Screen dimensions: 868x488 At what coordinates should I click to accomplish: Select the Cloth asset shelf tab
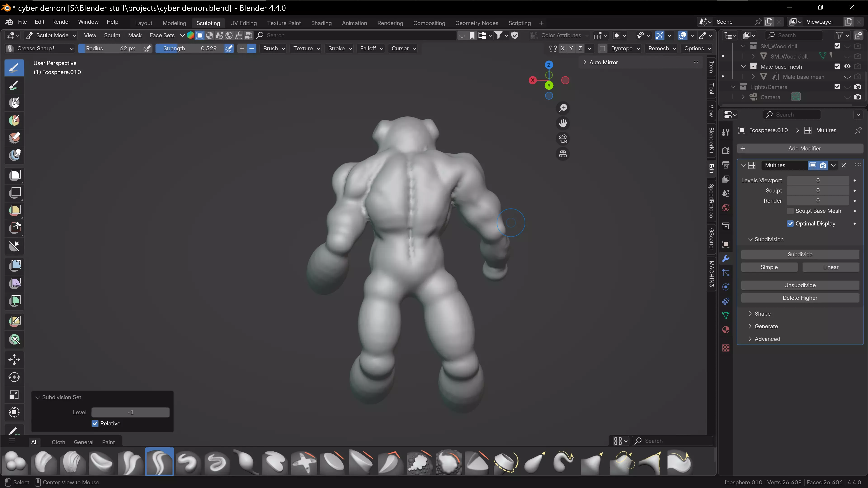(x=58, y=442)
